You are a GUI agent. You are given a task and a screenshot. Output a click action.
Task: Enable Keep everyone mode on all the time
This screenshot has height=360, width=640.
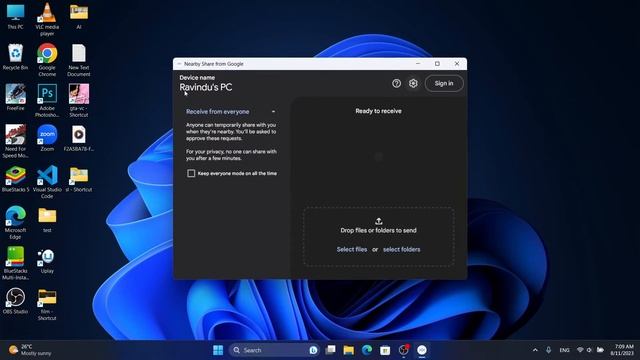coord(191,173)
